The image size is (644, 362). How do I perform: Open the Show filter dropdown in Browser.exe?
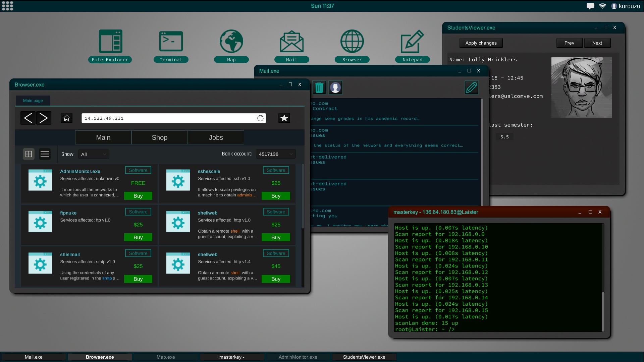(x=93, y=154)
